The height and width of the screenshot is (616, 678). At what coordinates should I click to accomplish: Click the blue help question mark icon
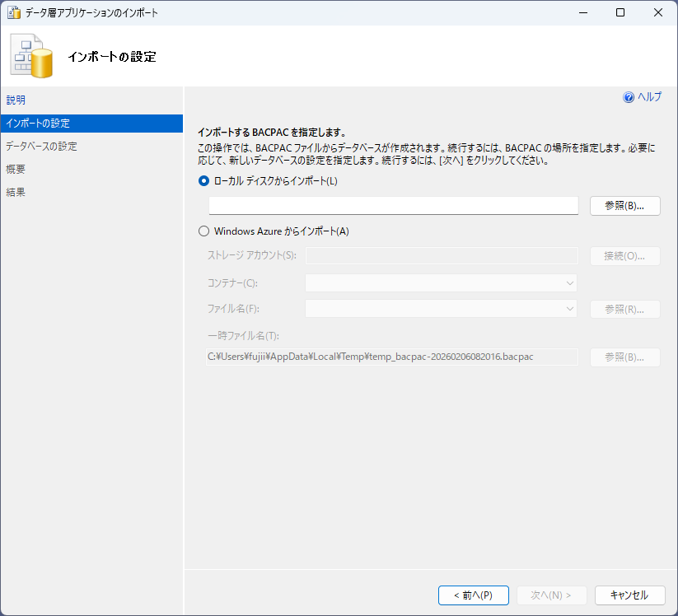pos(629,97)
